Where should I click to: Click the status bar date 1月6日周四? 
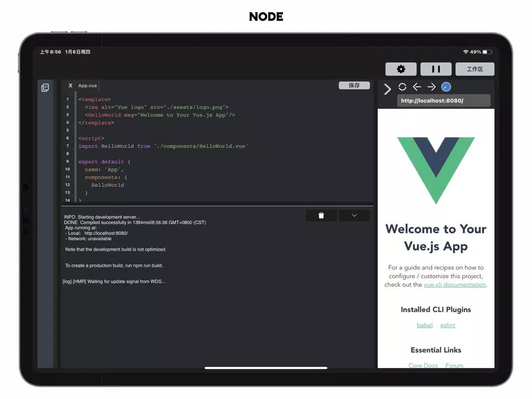point(78,52)
